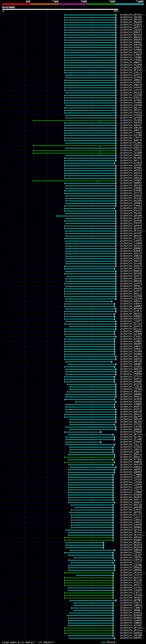Click the ~100% identity legend label
Viewport: 146px width, 644px height.
[140, 2]
